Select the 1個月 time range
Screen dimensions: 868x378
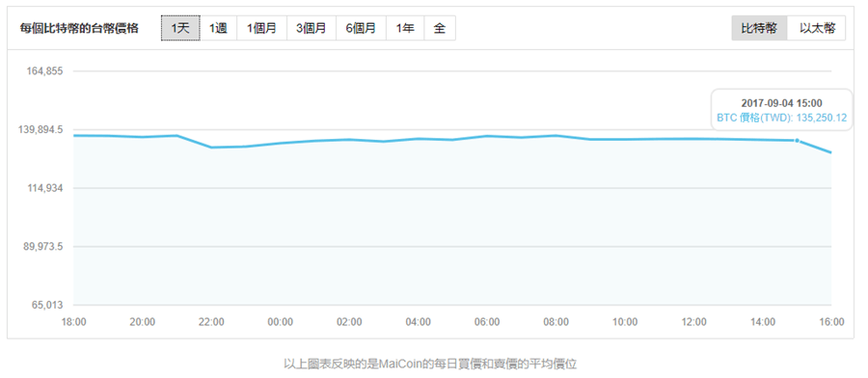261,28
